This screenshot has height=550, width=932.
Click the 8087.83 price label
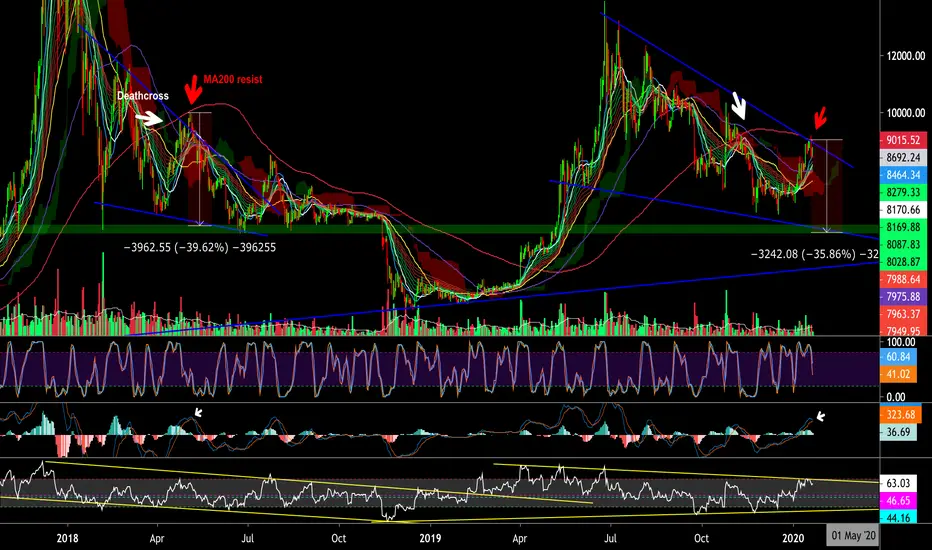click(x=903, y=244)
